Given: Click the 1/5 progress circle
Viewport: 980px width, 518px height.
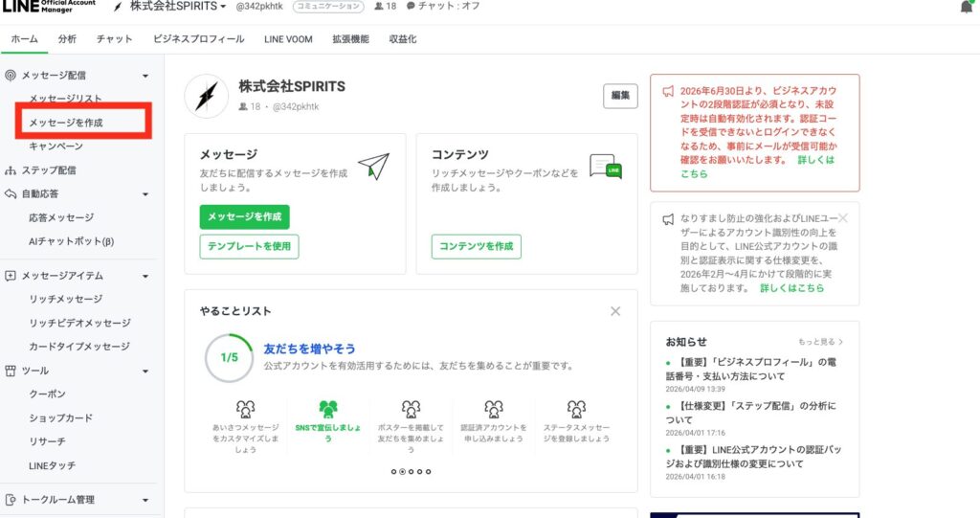Looking at the screenshot, I should [x=229, y=358].
